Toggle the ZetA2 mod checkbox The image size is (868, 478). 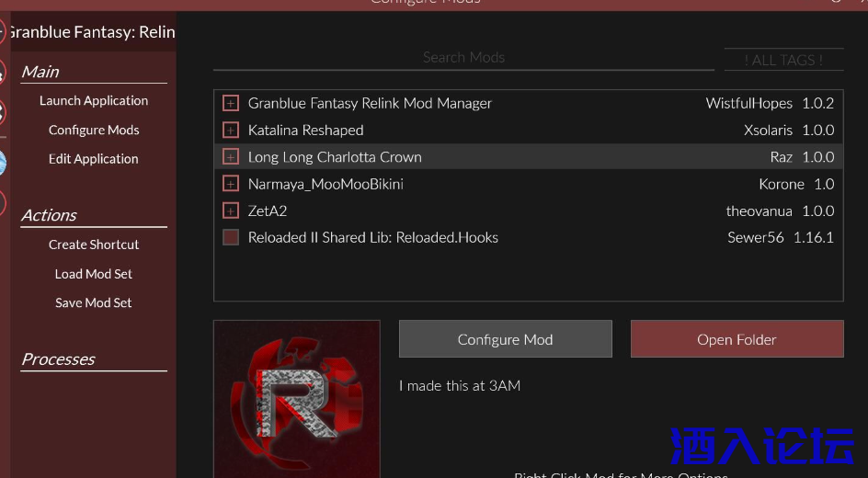pyautogui.click(x=231, y=211)
